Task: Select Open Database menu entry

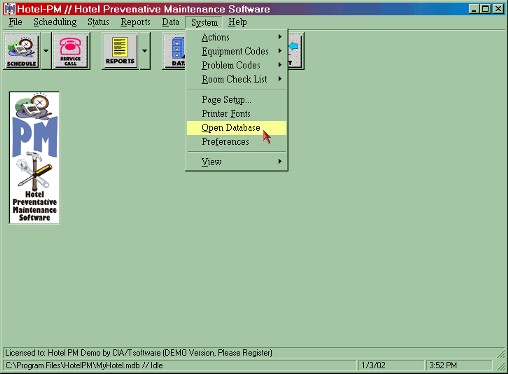Action: click(x=236, y=128)
